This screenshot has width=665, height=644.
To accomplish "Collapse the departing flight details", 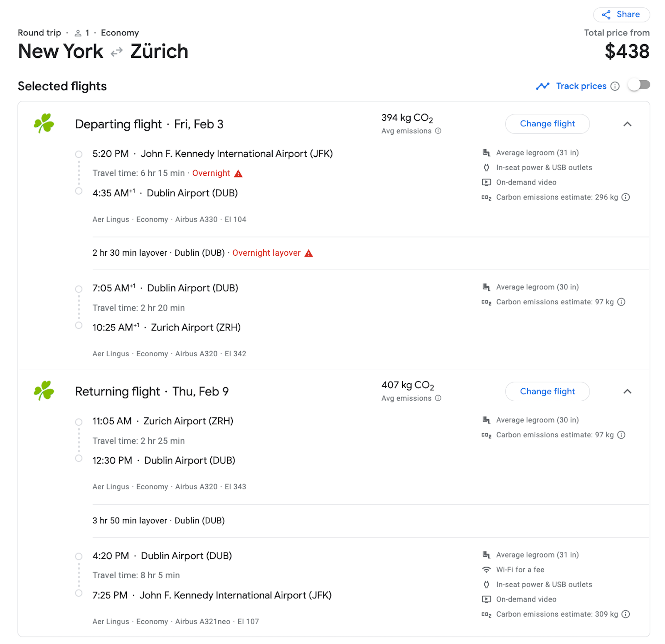I will click(627, 124).
